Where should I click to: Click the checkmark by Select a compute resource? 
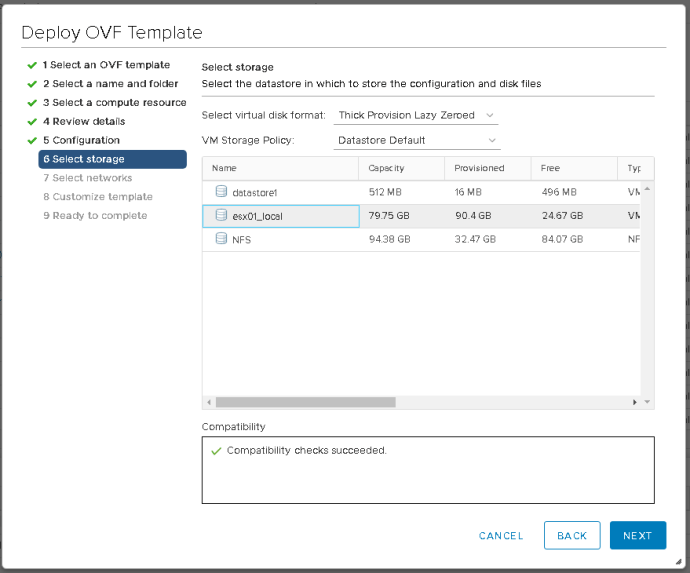pyautogui.click(x=32, y=103)
